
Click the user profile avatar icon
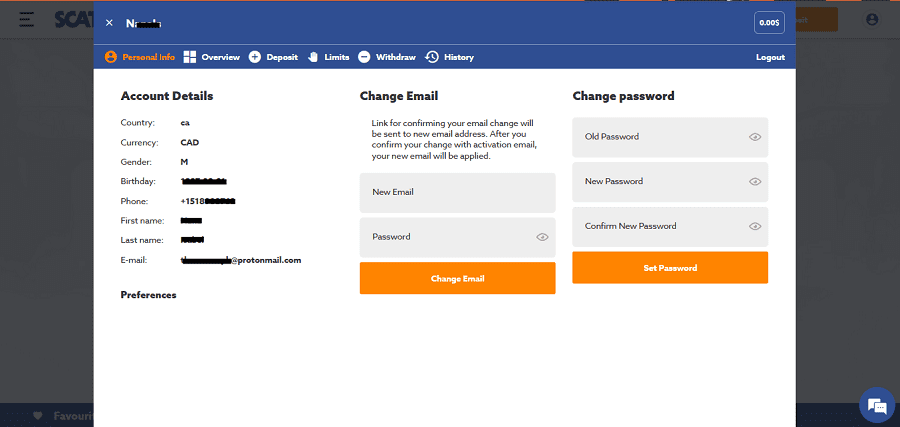(872, 20)
